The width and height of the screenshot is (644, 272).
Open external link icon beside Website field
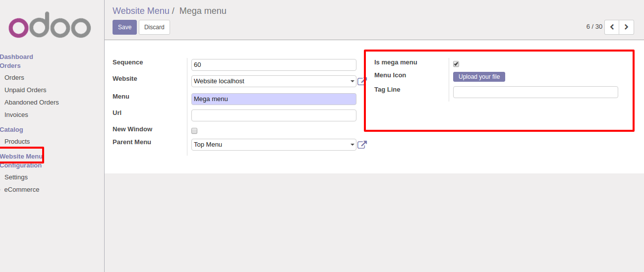pos(362,81)
